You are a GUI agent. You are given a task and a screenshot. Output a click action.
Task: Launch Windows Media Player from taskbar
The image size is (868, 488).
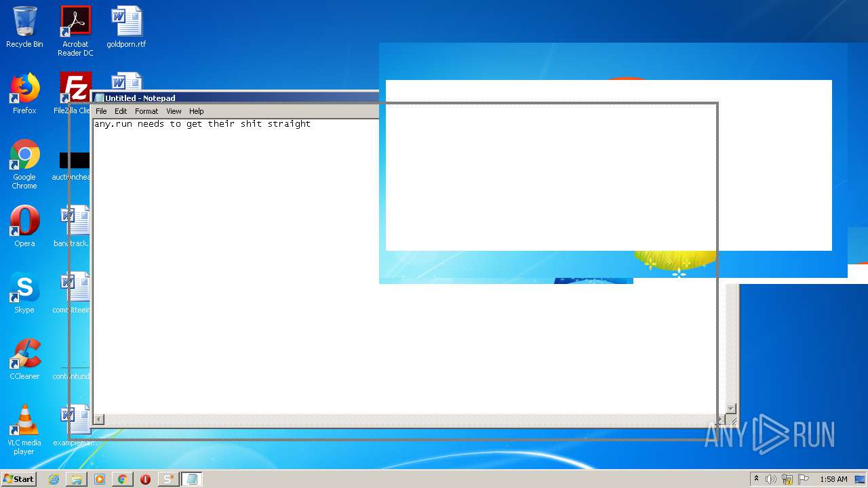click(100, 479)
